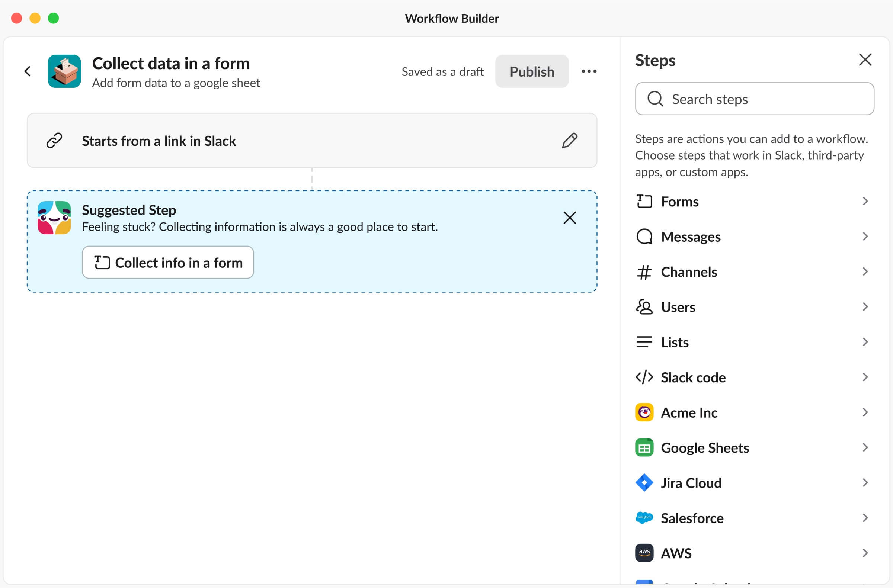This screenshot has height=588, width=893.
Task: Dismiss the Suggested Step banner
Action: tap(569, 218)
